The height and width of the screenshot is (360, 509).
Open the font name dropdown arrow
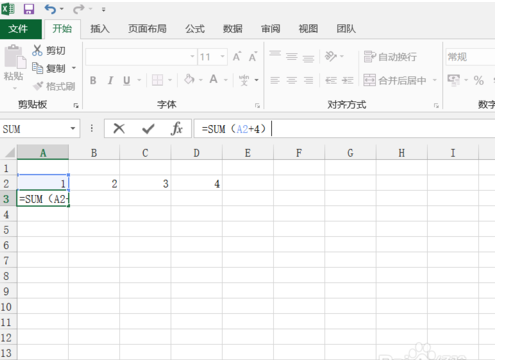(x=192, y=56)
